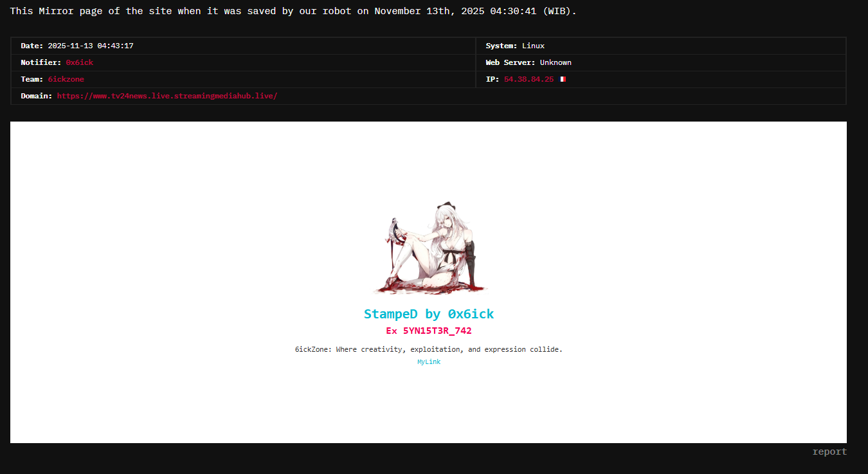Click the mirror page timestamp header text
This screenshot has width=868, height=474.
[293, 12]
